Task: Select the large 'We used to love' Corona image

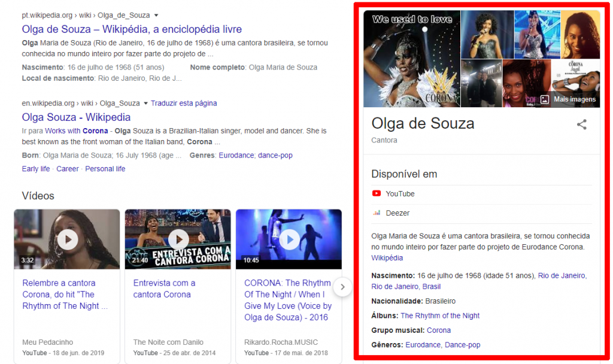Action: (412, 59)
